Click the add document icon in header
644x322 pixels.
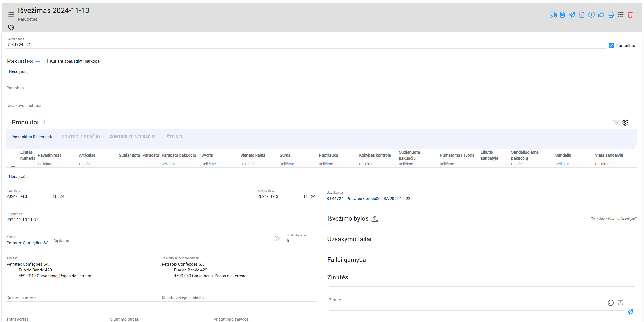click(582, 15)
